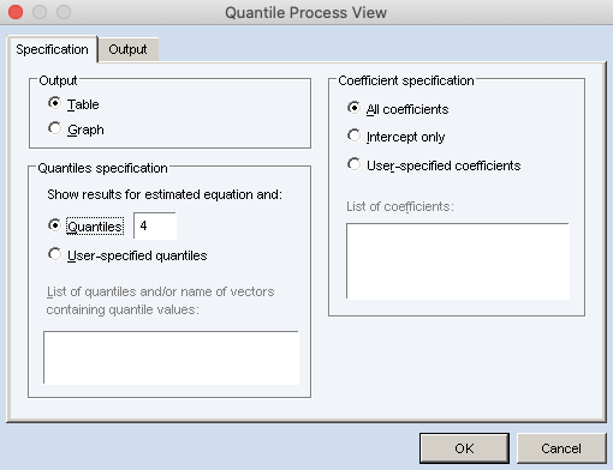Screen dimensions: 614x470
Task: Confirm the dialog with OK
Action: point(465,449)
